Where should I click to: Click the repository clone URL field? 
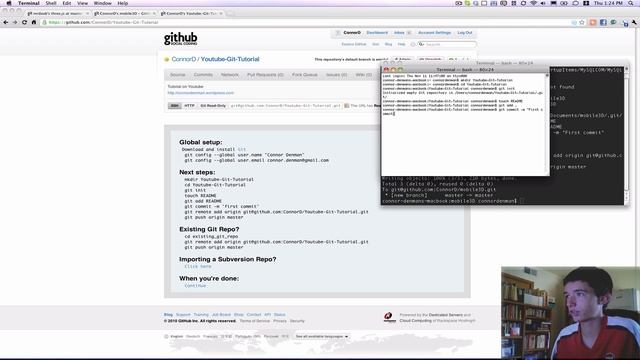[x=286, y=106]
